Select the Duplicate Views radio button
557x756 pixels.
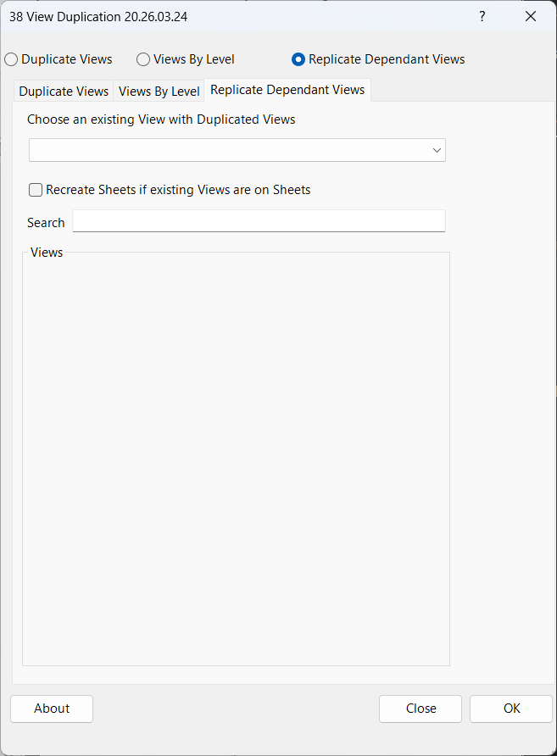tap(11, 59)
